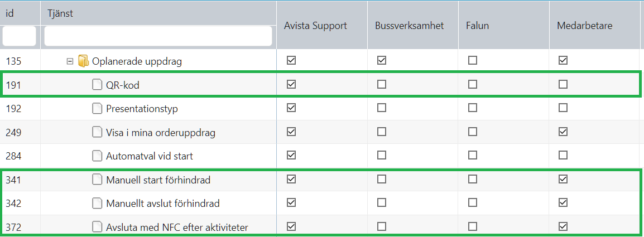Uncheck Medarbetare for Manuell start förhindrad
The image size is (644, 237).
click(563, 179)
